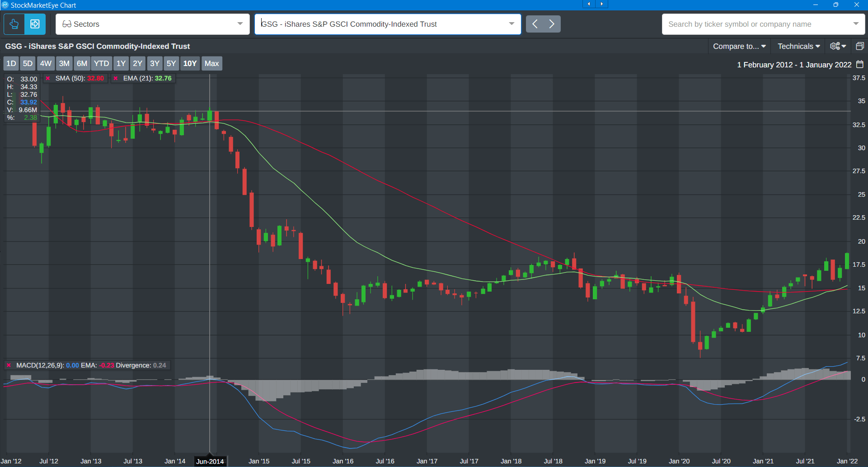Close the StockMarketEye Chart window
This screenshot has width=868, height=467.
click(x=857, y=5)
